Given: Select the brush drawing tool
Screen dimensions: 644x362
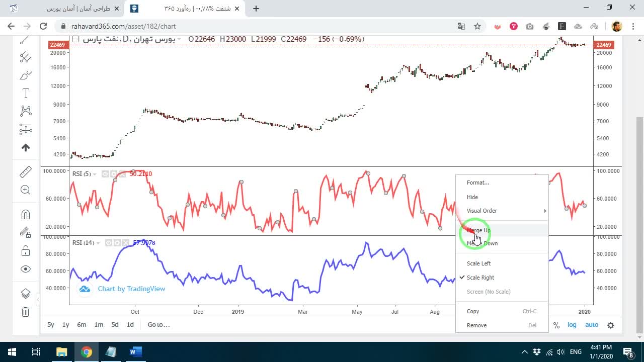Looking at the screenshot, I should coord(25,75).
